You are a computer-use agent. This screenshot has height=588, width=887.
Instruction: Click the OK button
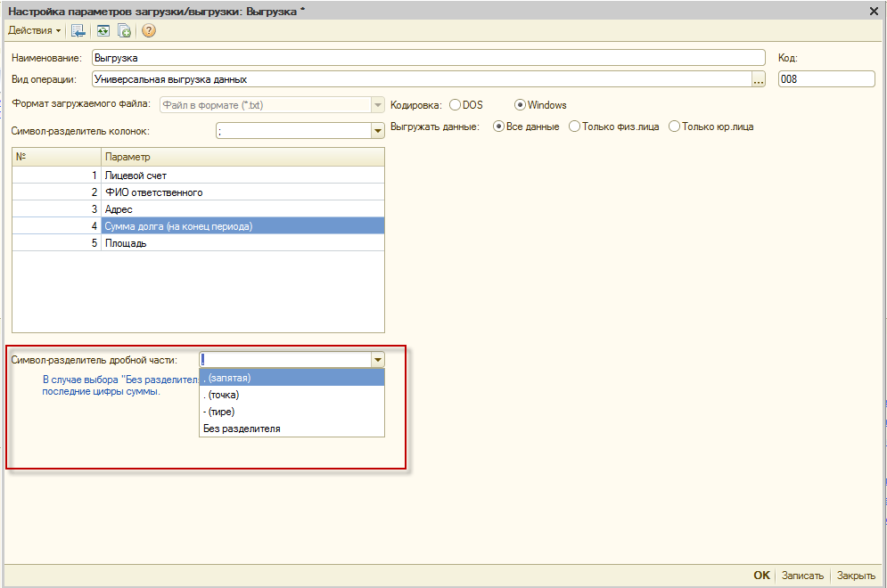(761, 575)
